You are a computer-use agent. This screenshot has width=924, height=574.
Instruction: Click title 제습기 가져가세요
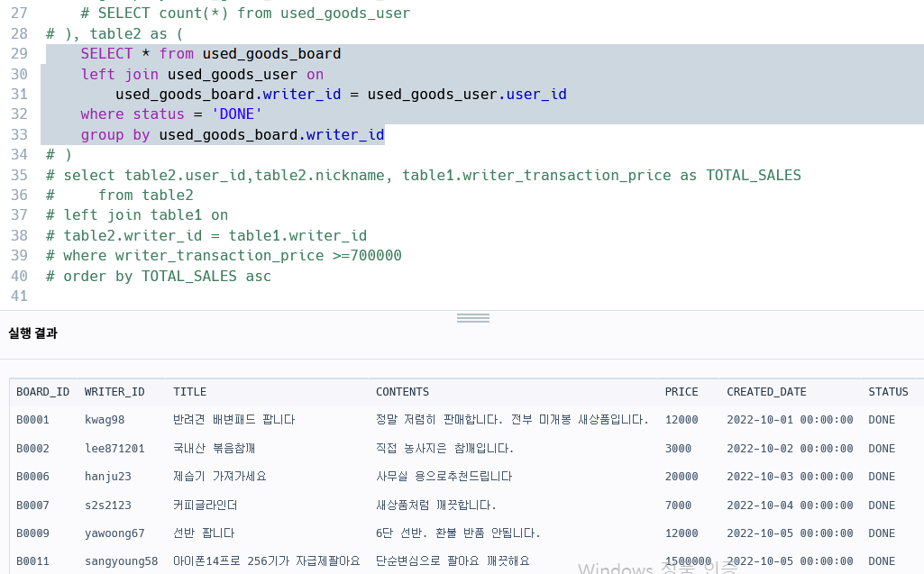tap(220, 476)
